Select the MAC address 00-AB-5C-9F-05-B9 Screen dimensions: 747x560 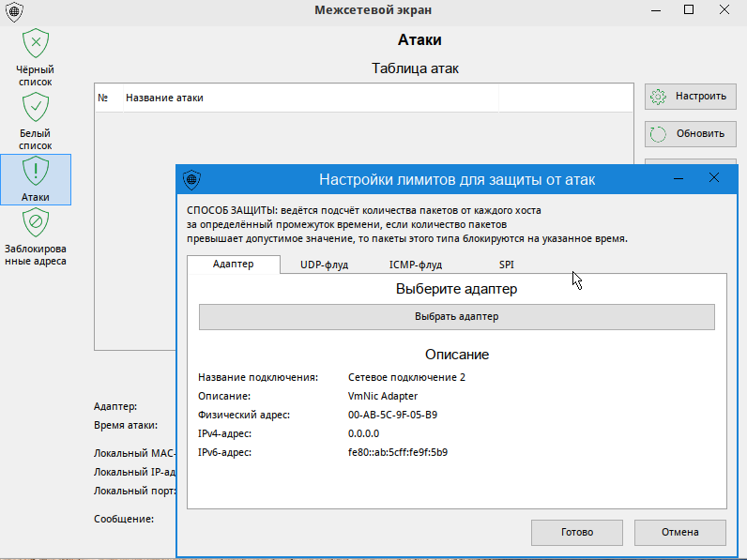tap(392, 415)
